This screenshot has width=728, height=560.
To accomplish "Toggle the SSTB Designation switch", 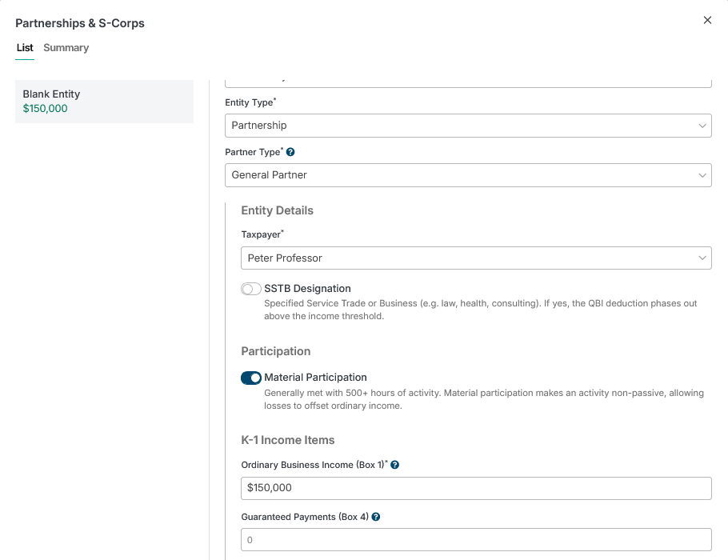I will 250,289.
